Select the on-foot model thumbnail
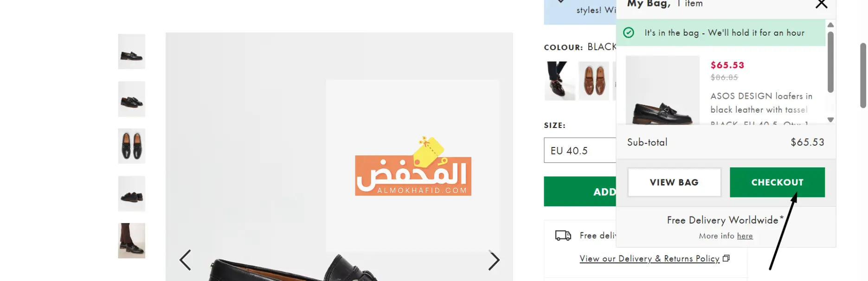Viewport: 868px width, 281px height. coord(132,241)
